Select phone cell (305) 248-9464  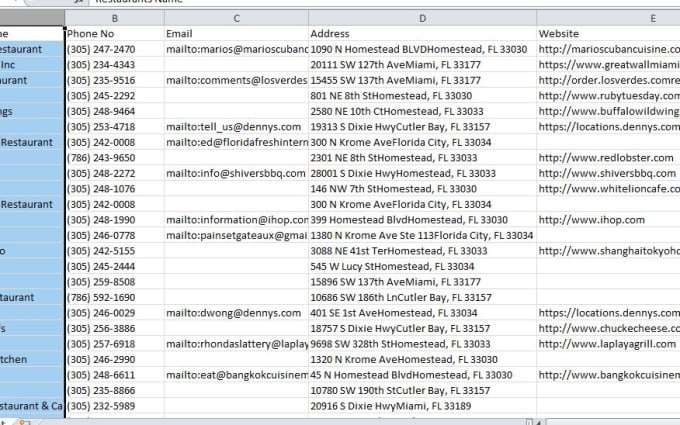tap(114, 111)
